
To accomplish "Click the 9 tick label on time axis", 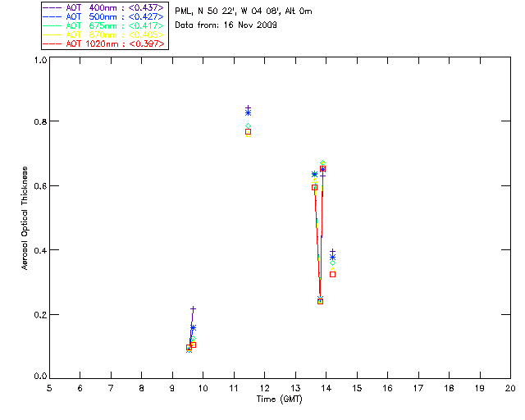I will point(172,388).
